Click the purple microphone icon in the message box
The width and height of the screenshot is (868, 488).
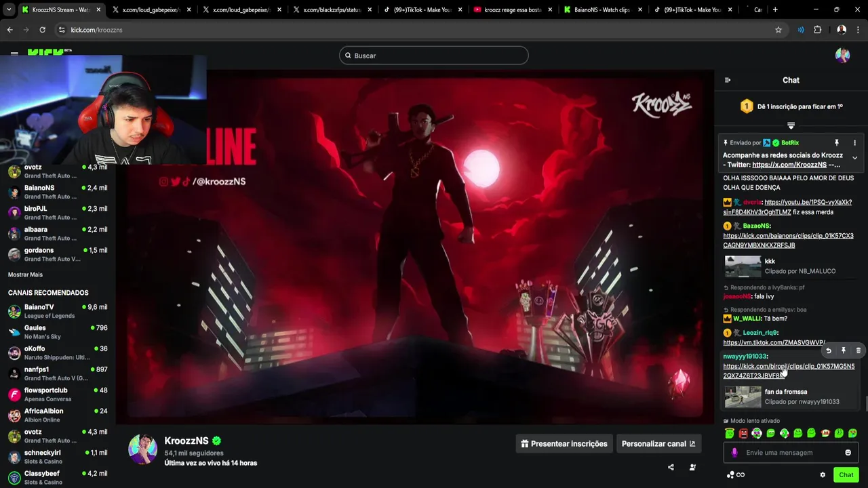[734, 453]
